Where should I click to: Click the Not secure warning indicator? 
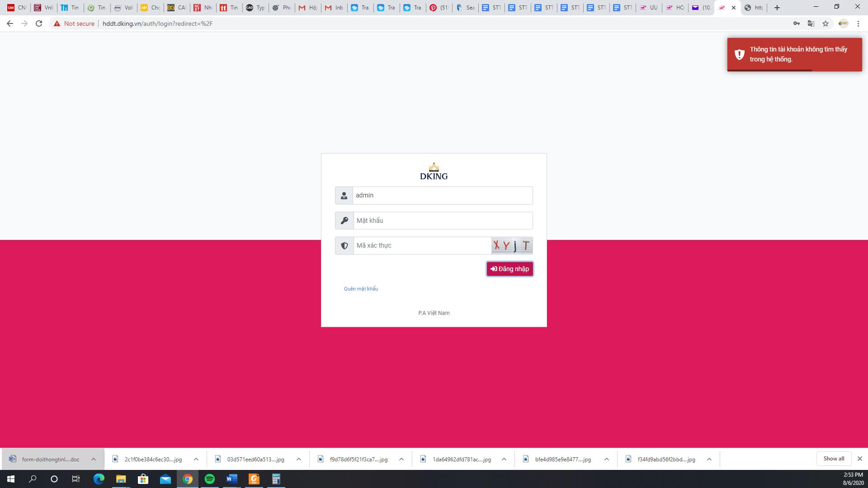click(x=74, y=23)
